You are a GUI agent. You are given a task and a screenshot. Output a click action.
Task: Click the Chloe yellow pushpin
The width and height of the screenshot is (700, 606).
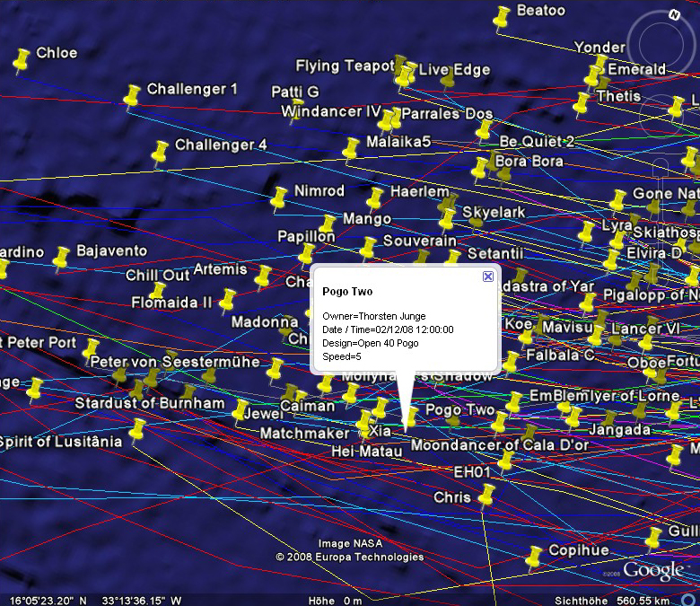click(22, 59)
